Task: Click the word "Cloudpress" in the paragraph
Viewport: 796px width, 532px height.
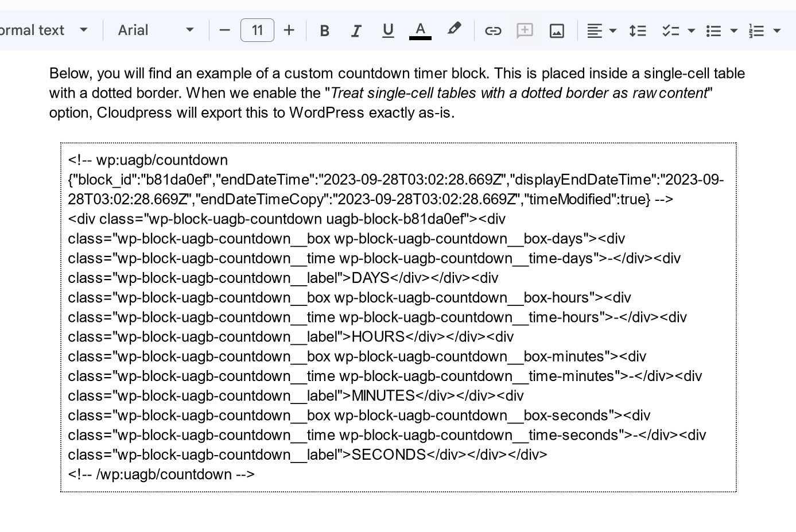Action: point(134,113)
